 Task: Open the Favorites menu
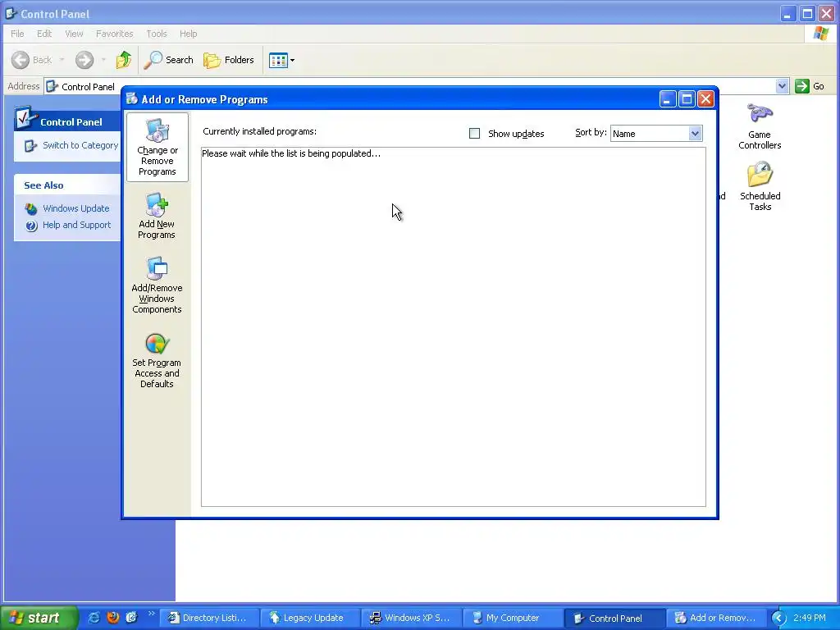(x=115, y=34)
